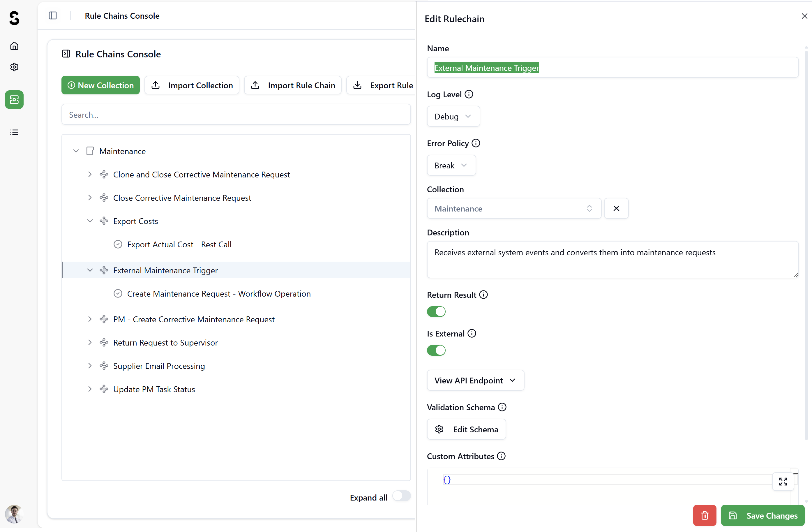Close the Edit Rulechain panel
Image resolution: width=812 pixels, height=532 pixels.
[804, 16]
